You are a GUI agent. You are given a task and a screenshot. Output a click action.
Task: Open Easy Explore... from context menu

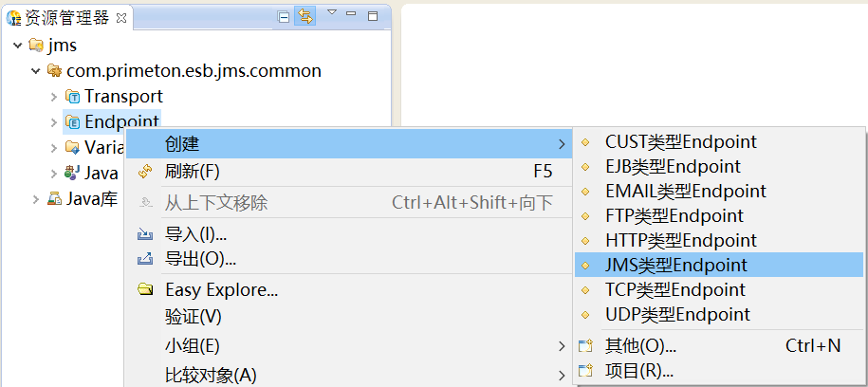[x=221, y=290]
